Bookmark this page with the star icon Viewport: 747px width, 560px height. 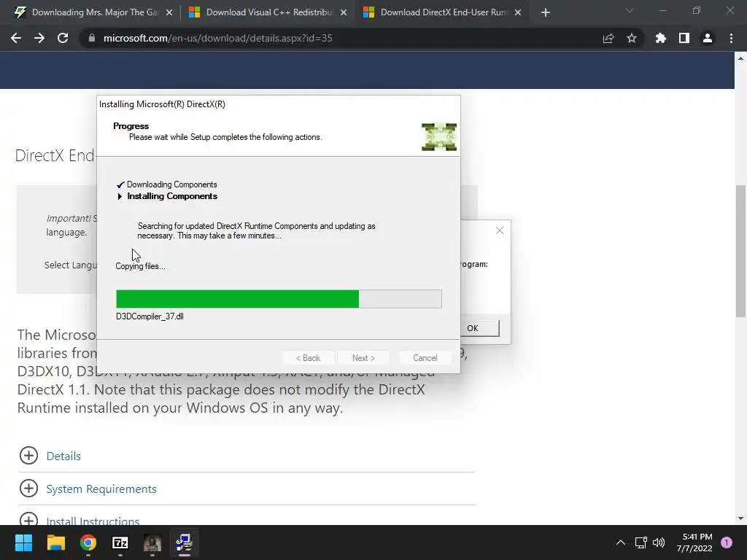click(x=632, y=38)
